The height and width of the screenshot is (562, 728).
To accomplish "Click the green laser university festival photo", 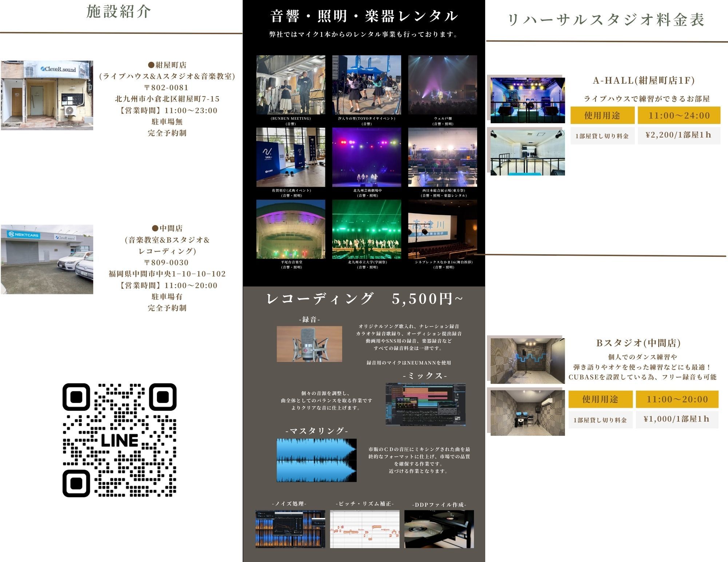I will 367,229.
